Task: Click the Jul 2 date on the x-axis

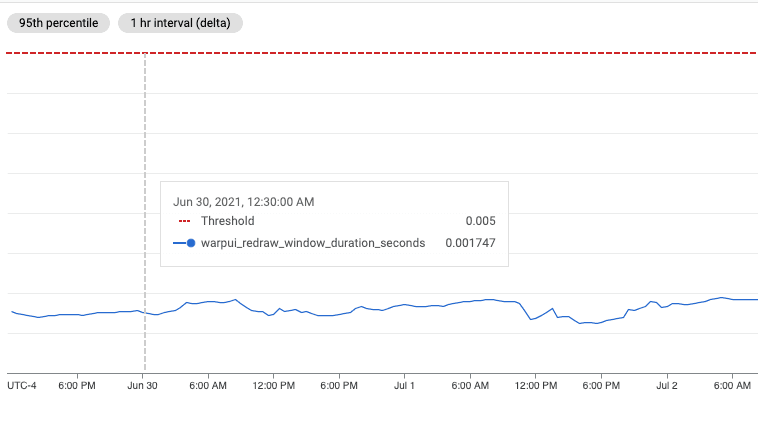Action: [x=667, y=384]
